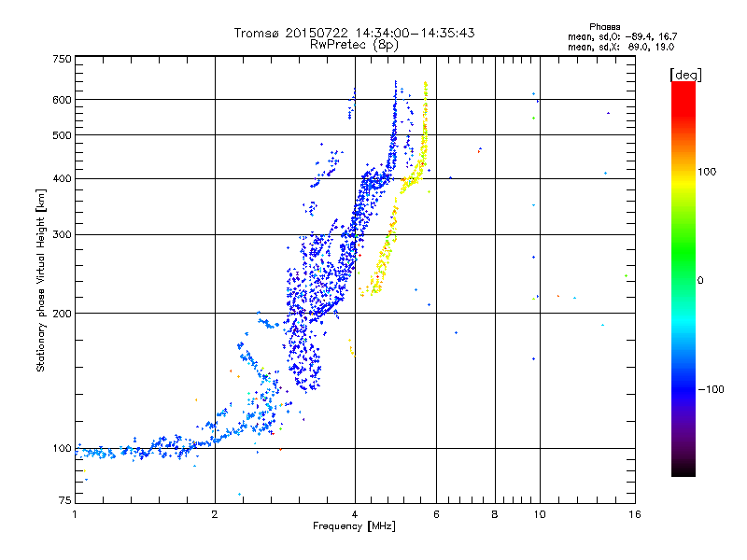
Task: Click the y-axis tick label '75'
Action: (x=64, y=500)
